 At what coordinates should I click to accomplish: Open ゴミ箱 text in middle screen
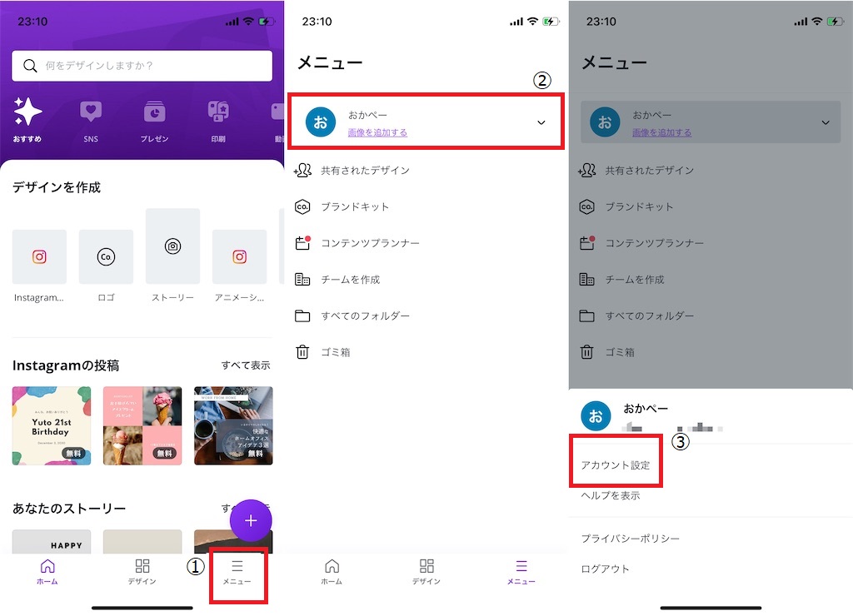(335, 352)
